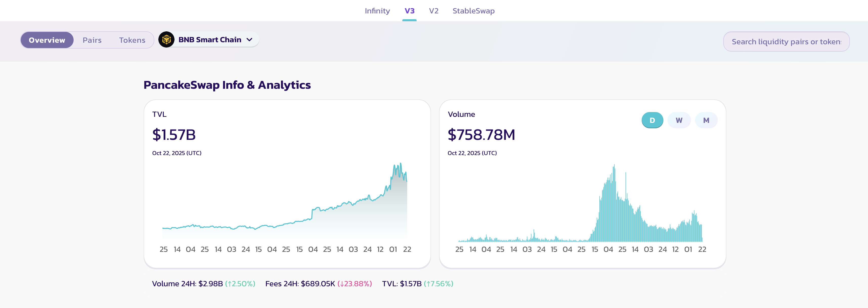Set Volume chart to weekly (W)
Image resolution: width=868 pixels, height=308 pixels.
point(679,120)
